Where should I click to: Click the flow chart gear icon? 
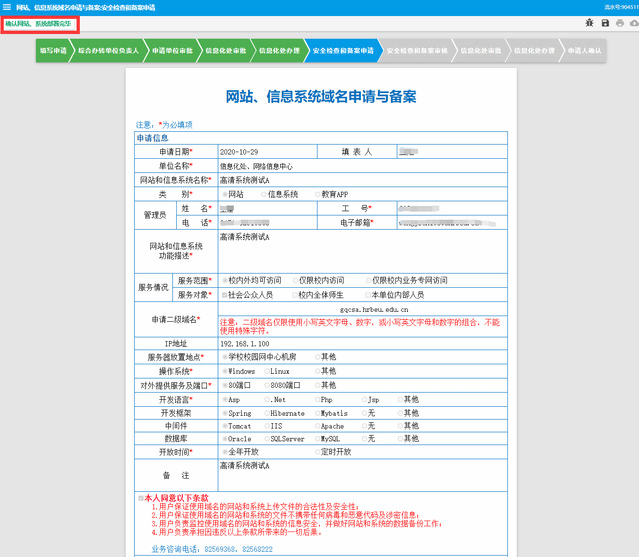(x=590, y=22)
